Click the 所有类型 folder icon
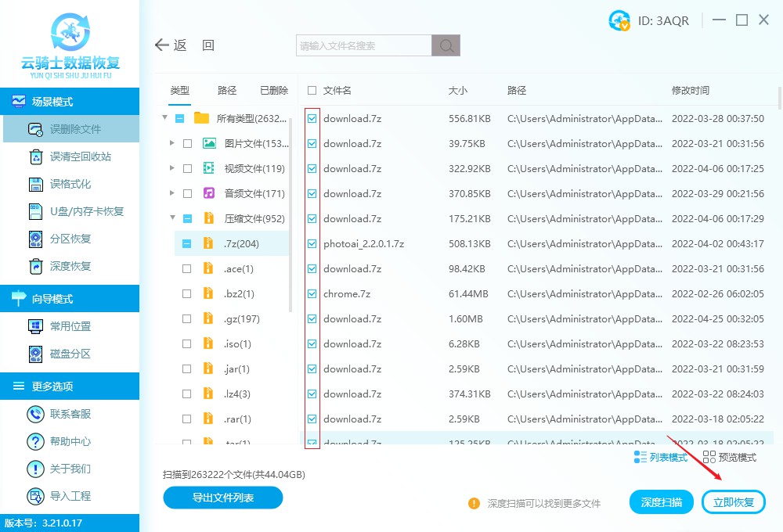783x532 pixels. (202, 118)
